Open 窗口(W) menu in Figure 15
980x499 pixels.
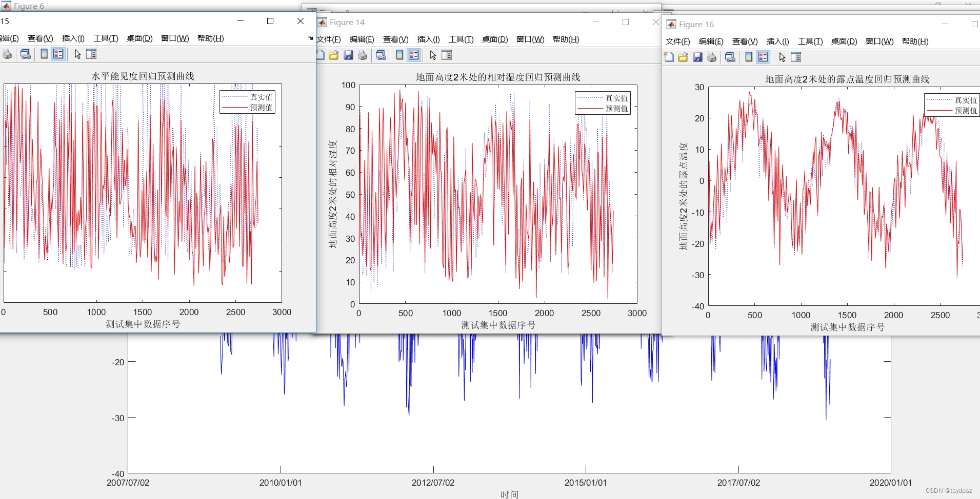175,38
